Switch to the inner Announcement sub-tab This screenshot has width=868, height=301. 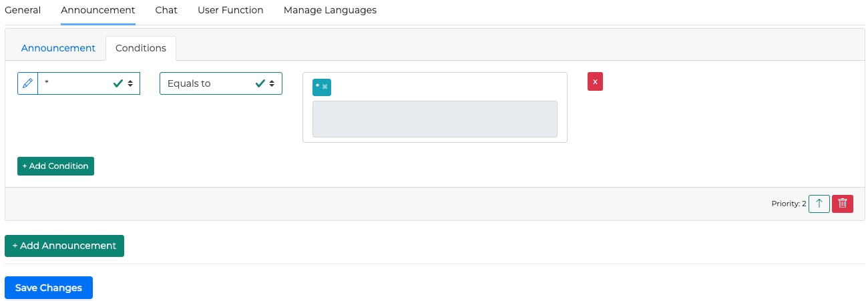point(58,48)
